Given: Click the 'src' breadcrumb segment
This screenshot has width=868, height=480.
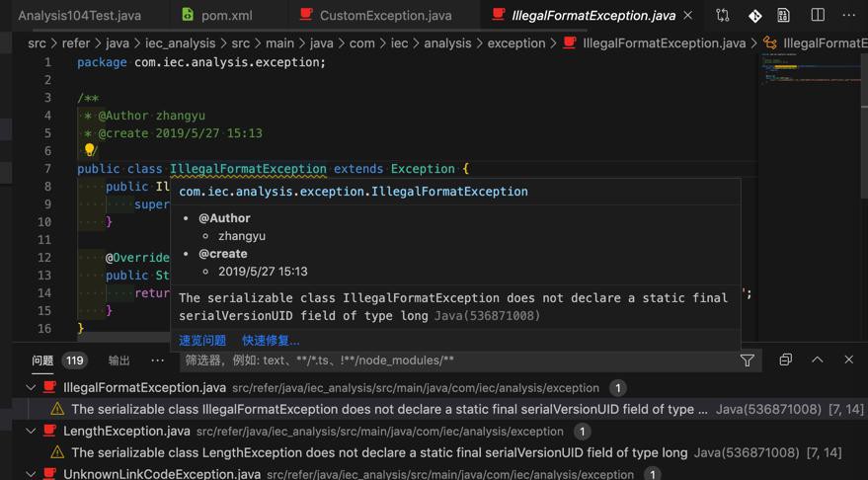Looking at the screenshot, I should coord(38,43).
